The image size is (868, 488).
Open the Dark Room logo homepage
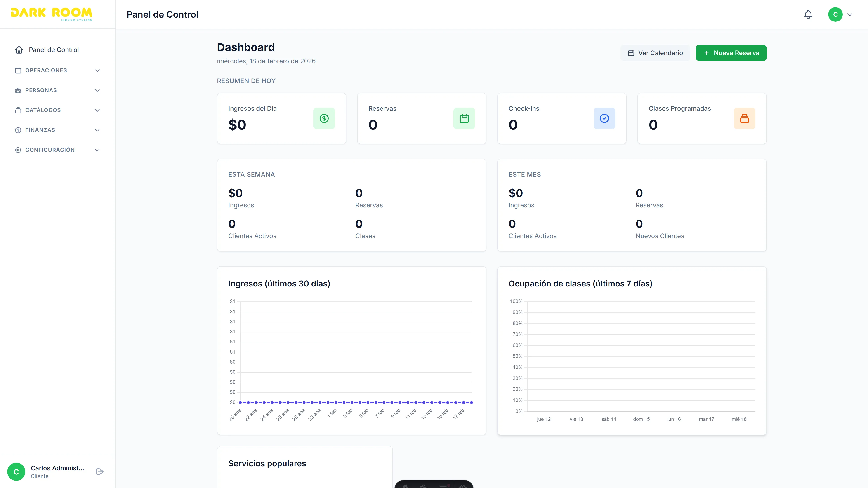click(x=51, y=14)
